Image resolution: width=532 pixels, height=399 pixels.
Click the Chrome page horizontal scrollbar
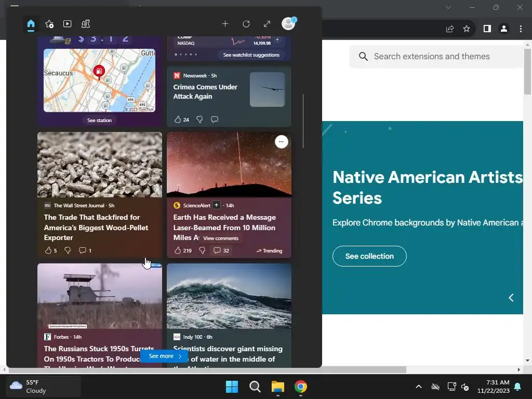tap(206, 369)
